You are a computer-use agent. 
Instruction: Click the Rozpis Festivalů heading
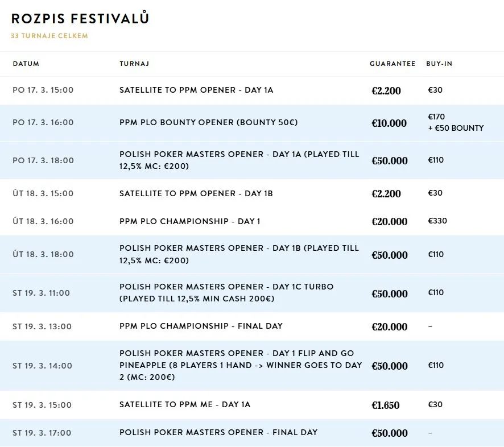pyautogui.click(x=80, y=18)
